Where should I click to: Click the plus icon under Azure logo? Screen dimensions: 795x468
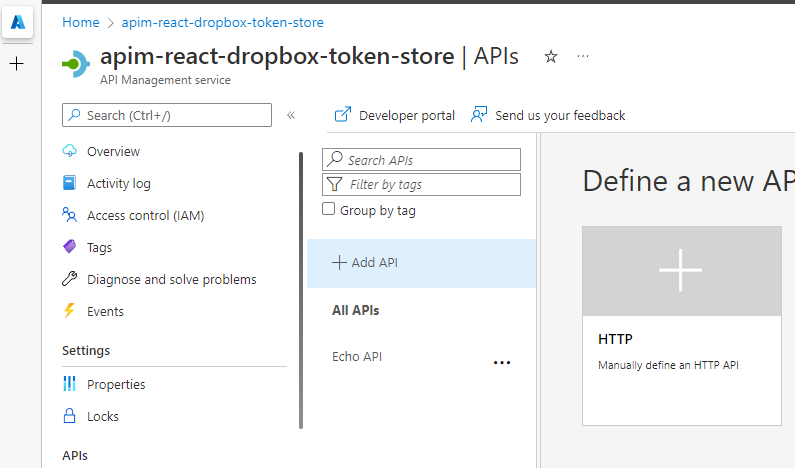(x=17, y=63)
